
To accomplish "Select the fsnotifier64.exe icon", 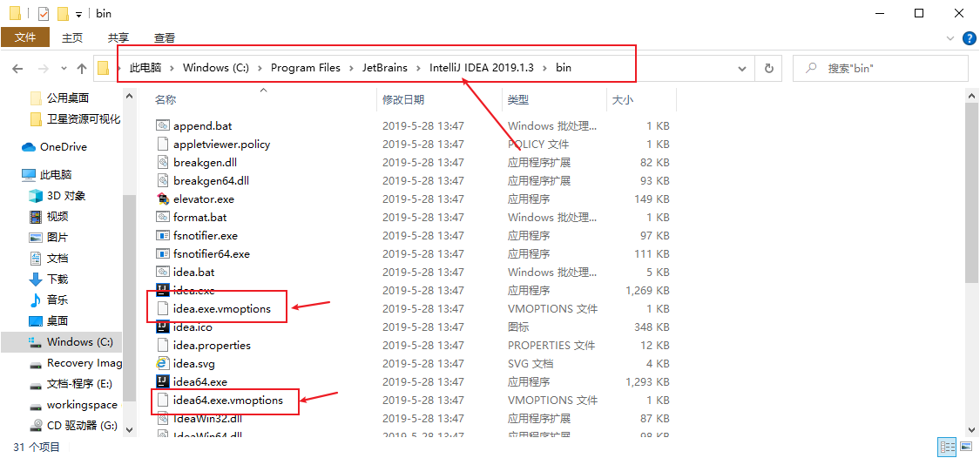I will (x=163, y=254).
